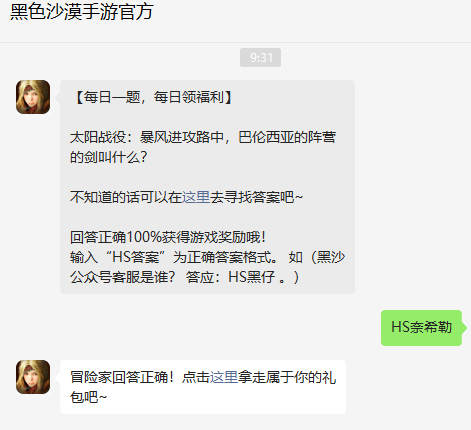Click the text 拿走属于你的礼
Image resolution: width=471 pixels, height=430 pixels.
click(x=287, y=377)
